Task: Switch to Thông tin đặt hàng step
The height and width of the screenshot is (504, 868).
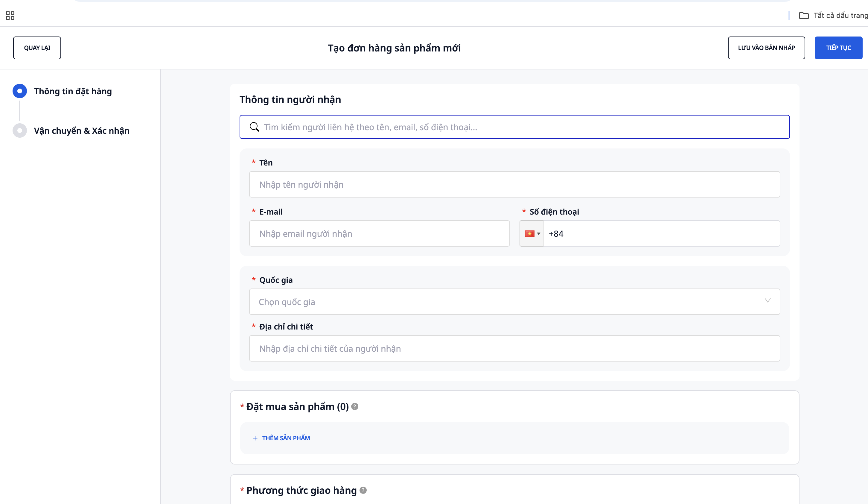Action: 73,91
